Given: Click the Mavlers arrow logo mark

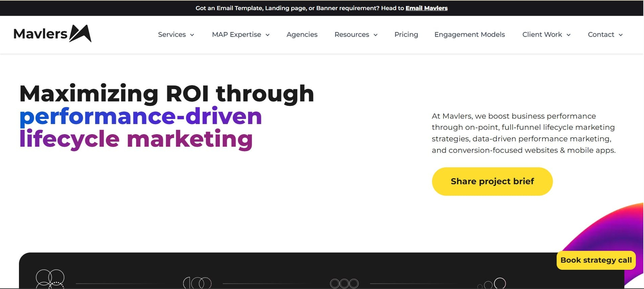Looking at the screenshot, I should tap(80, 33).
